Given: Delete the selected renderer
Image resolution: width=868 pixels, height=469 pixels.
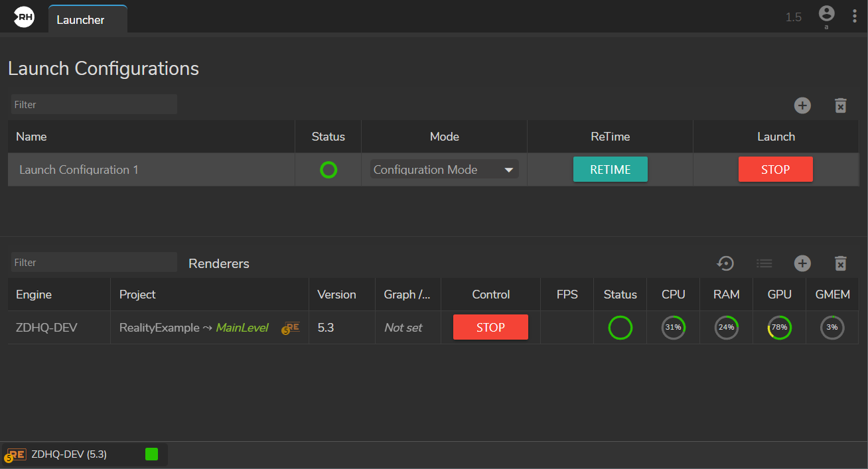Looking at the screenshot, I should point(840,263).
